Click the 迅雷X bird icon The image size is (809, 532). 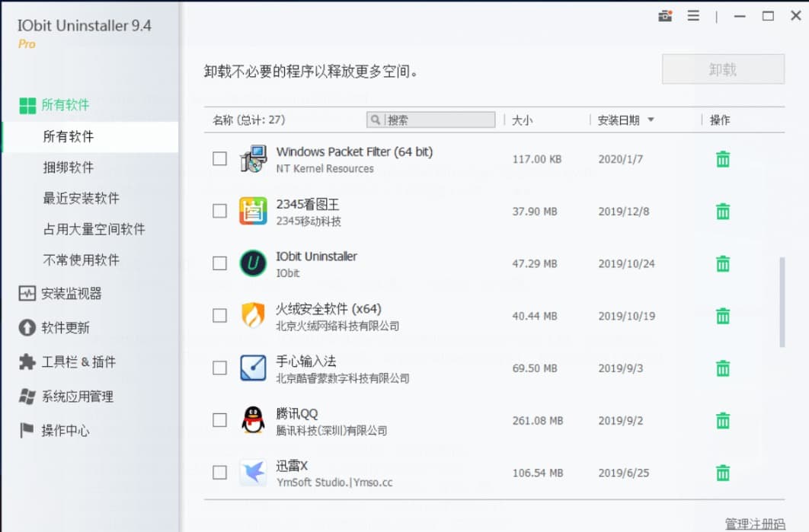(254, 472)
